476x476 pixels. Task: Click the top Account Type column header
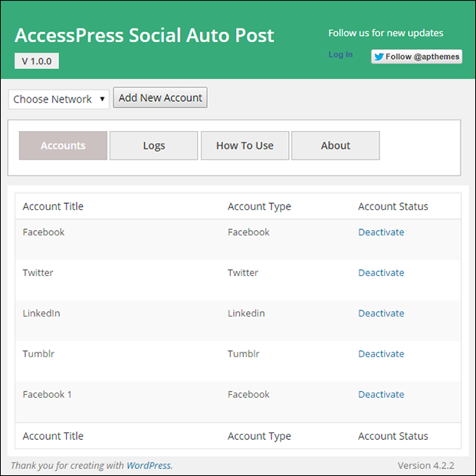pyautogui.click(x=260, y=206)
